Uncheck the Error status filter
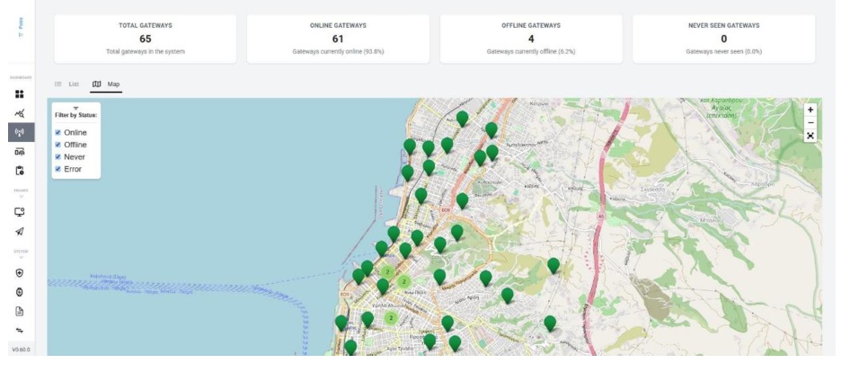This screenshot has height=390, width=868. tap(58, 169)
